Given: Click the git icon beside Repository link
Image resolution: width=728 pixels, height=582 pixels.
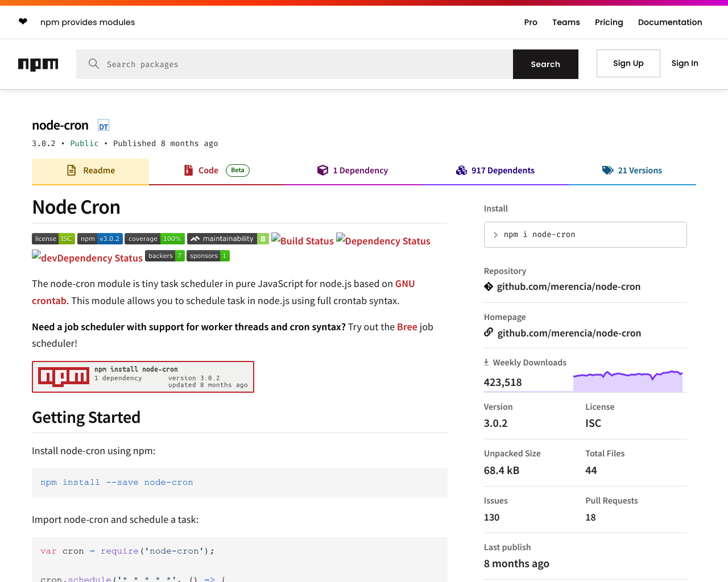Looking at the screenshot, I should 489,286.
